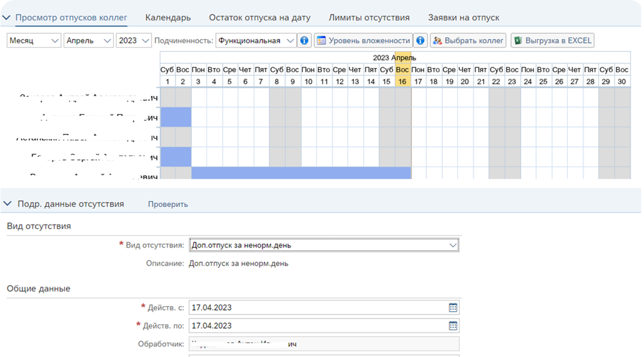
Task: Open the Апрель month dropdown
Action: (89, 41)
